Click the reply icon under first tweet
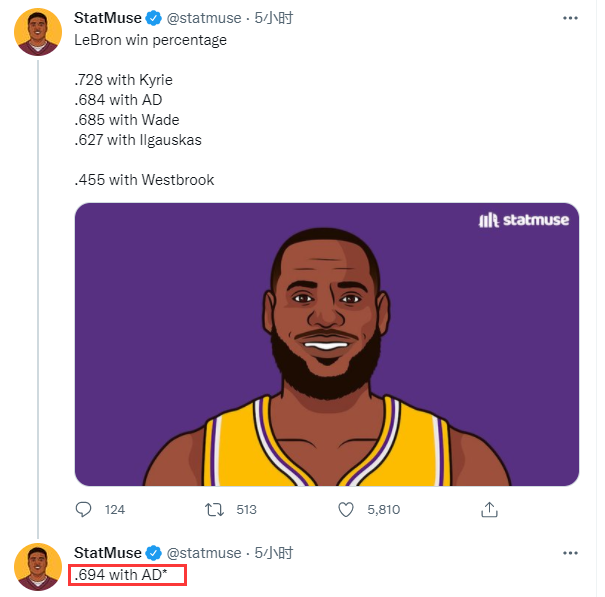Viewport: 605px width, 597px height. [x=85, y=510]
